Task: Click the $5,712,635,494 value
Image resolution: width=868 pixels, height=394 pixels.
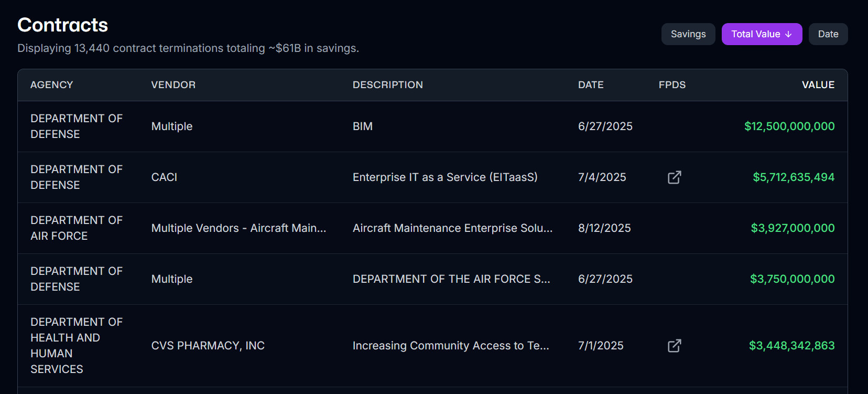Action: pos(793,177)
